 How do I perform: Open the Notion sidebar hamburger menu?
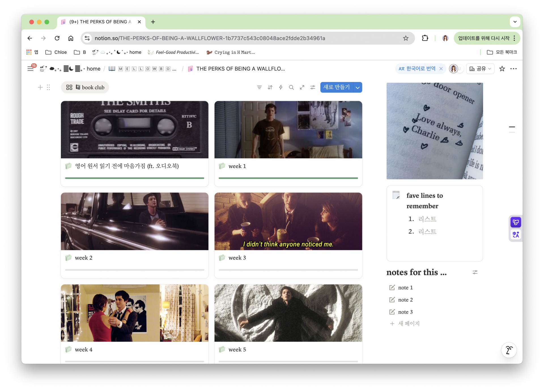(x=30, y=69)
